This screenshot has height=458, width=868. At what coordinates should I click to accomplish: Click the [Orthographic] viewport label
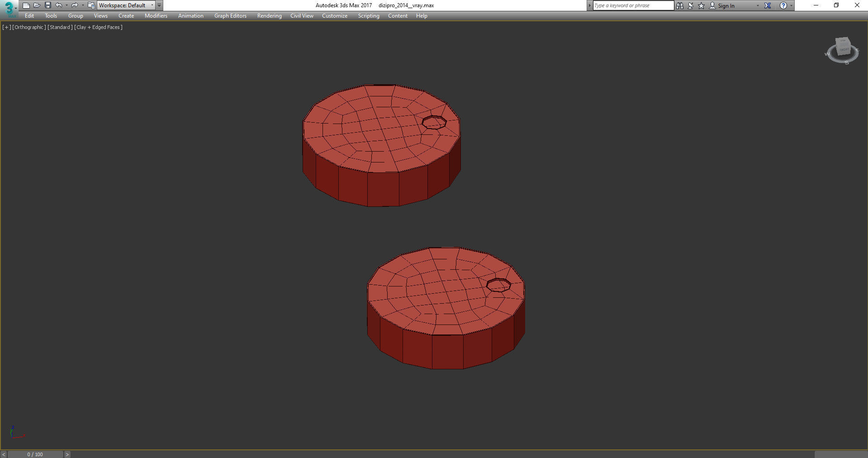coord(29,27)
